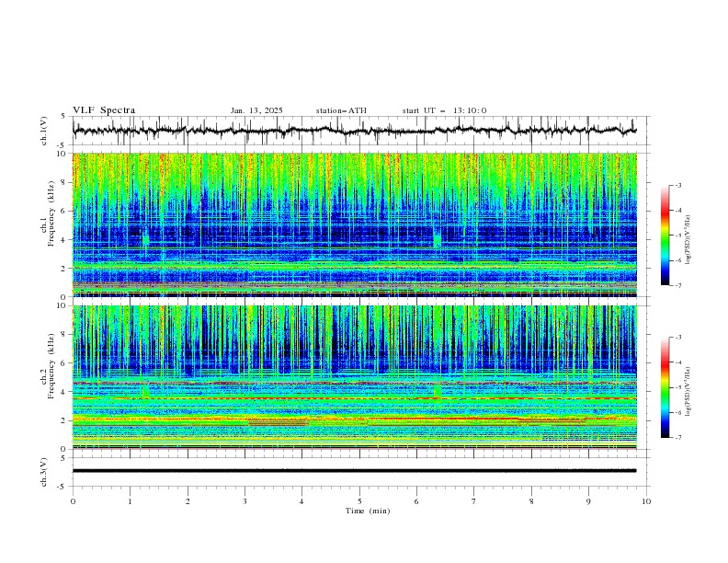Click the ch.1 spectrogram color bar
This screenshot has width=728, height=563.
[x=665, y=236]
